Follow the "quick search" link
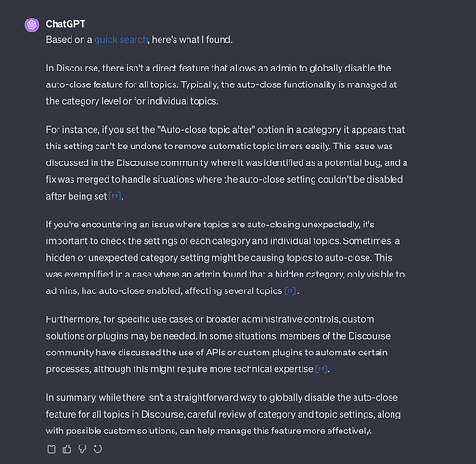This screenshot has width=476, height=464. 121,40
